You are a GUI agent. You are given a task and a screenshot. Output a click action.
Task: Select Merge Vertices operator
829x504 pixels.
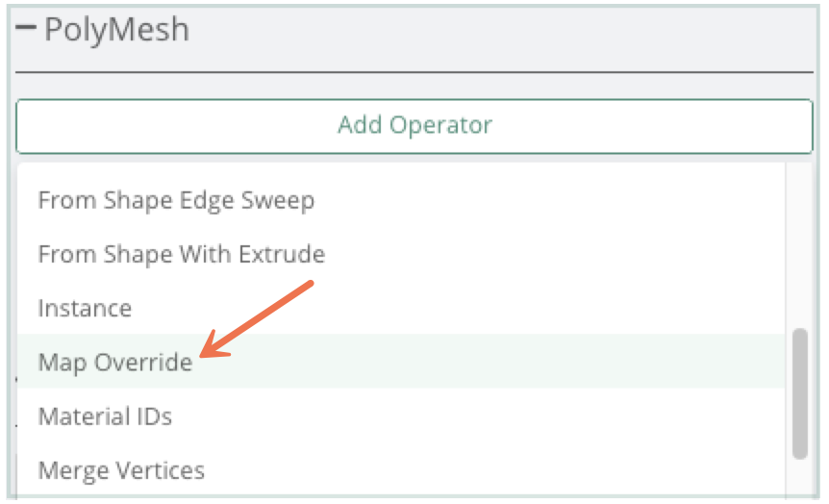point(121,470)
